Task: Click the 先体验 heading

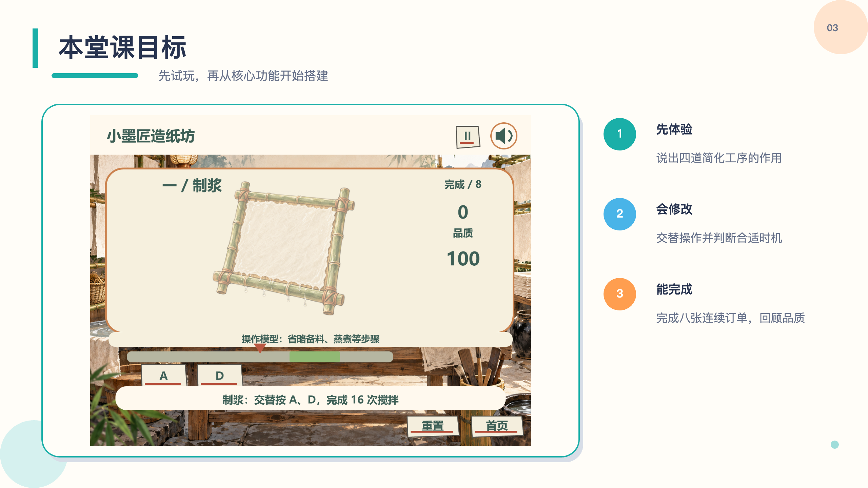Action: tap(674, 129)
